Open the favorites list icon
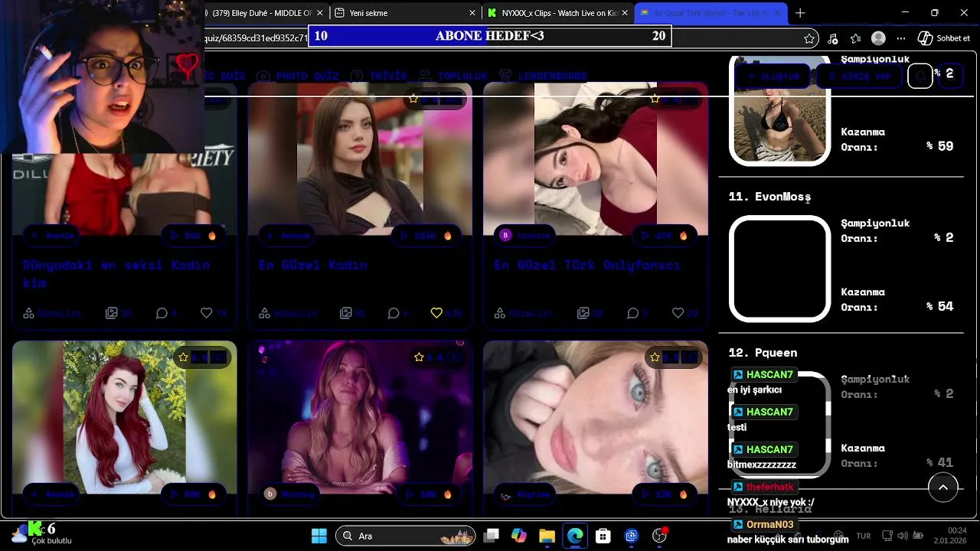 click(856, 38)
